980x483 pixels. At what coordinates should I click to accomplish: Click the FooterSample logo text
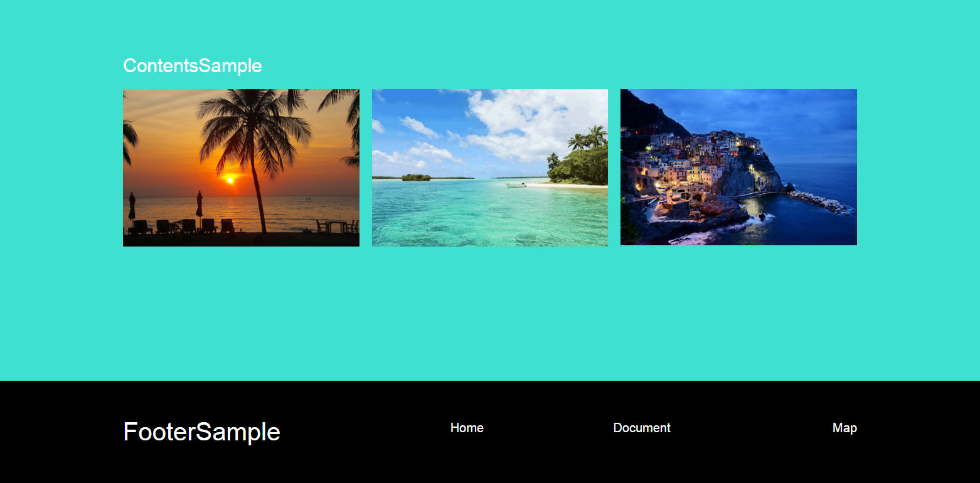[201, 432]
